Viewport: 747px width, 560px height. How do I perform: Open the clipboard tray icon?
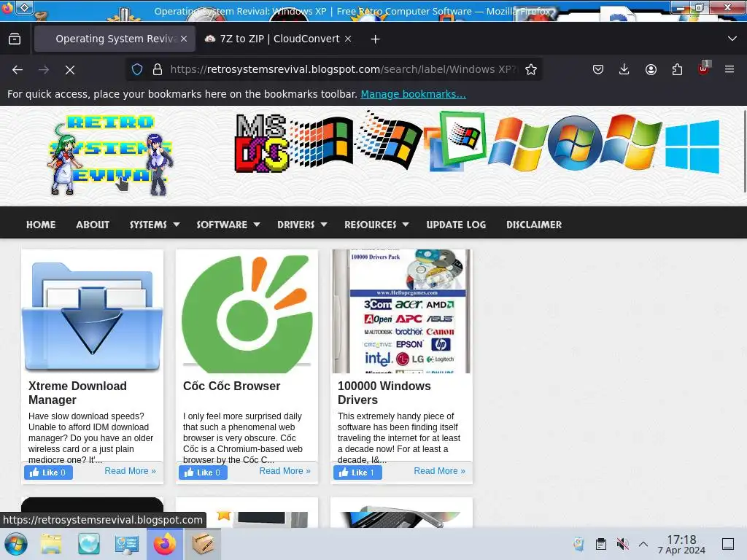coord(601,544)
